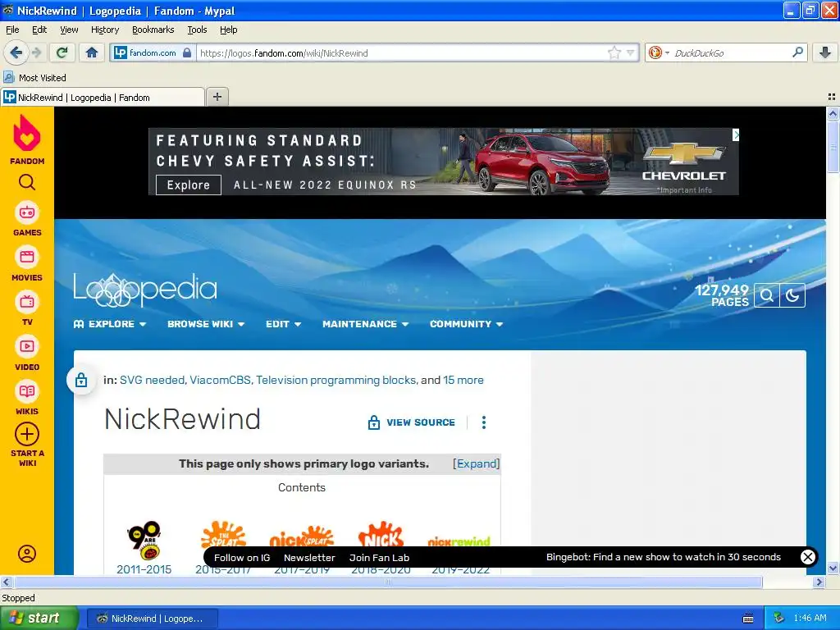Open the Downloads arrow button
This screenshot has width=840, height=630.
[x=825, y=52]
